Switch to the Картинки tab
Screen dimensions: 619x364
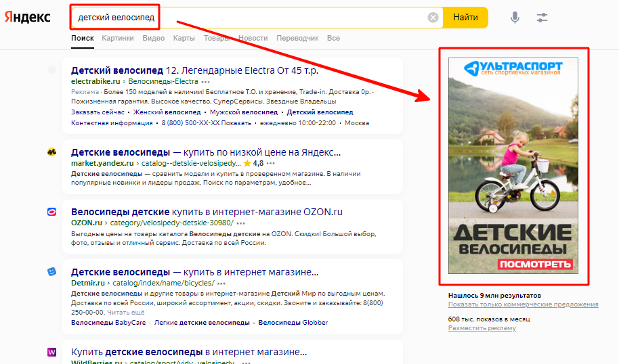click(118, 39)
